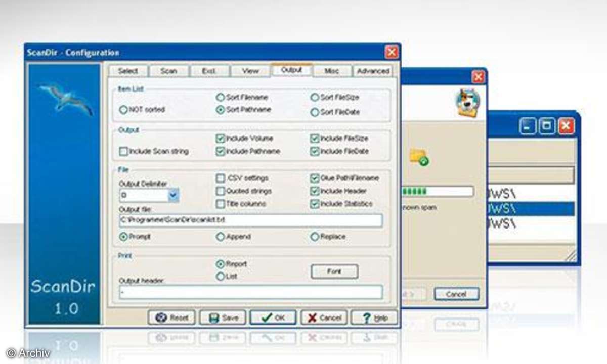This screenshot has height=364, width=607.
Task: Click the green progress bar
Action: (415, 192)
